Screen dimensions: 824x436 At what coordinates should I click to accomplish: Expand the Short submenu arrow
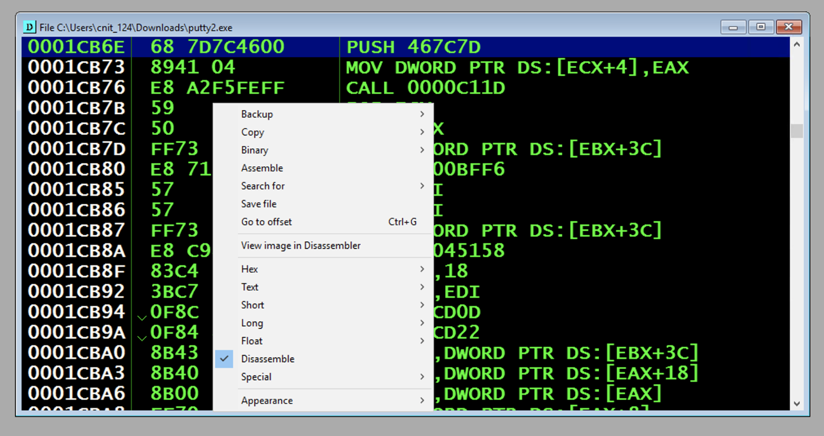pos(422,305)
